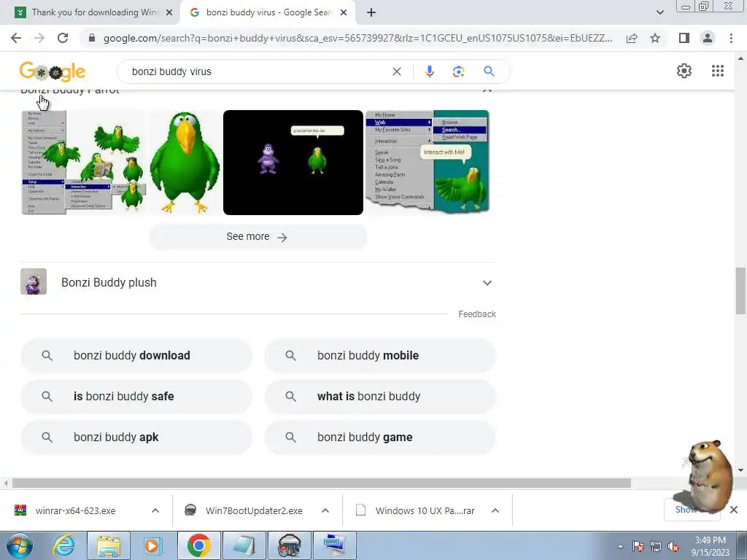Click the muted volume tray icon
The image size is (747, 560).
click(673, 547)
